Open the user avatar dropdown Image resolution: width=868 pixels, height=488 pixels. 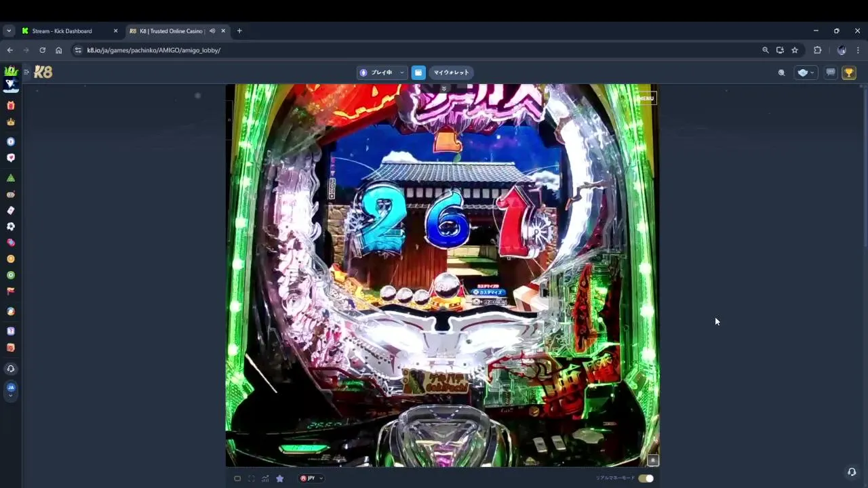coord(806,73)
